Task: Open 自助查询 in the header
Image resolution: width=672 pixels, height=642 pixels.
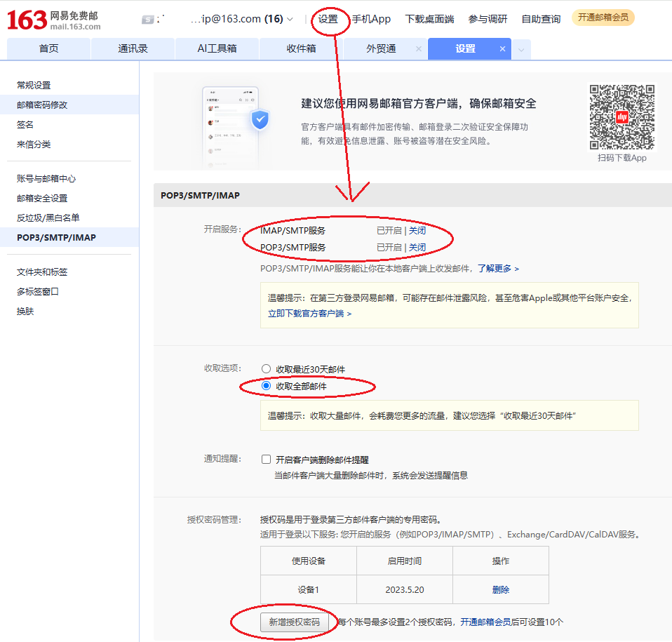Action: (x=541, y=19)
